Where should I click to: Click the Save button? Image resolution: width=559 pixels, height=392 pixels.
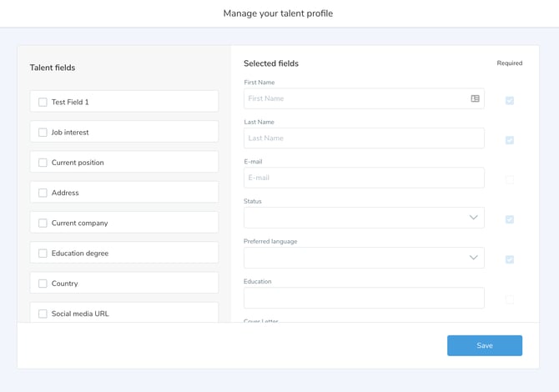tap(484, 345)
